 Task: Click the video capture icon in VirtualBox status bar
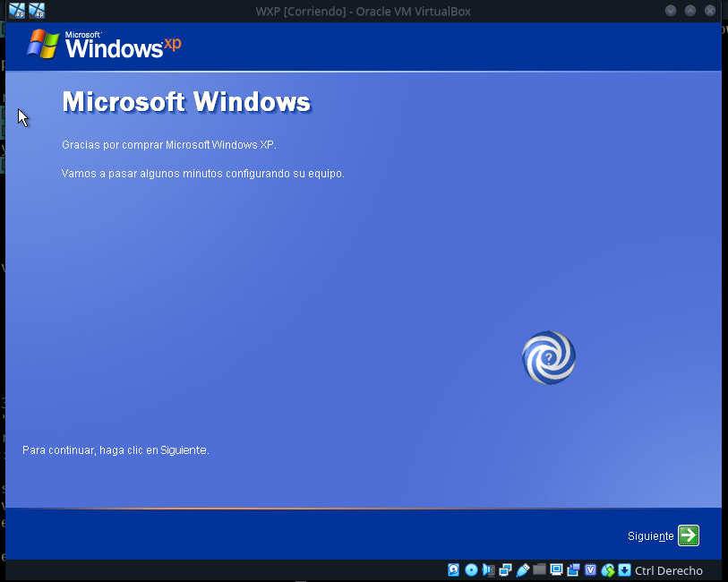click(573, 570)
